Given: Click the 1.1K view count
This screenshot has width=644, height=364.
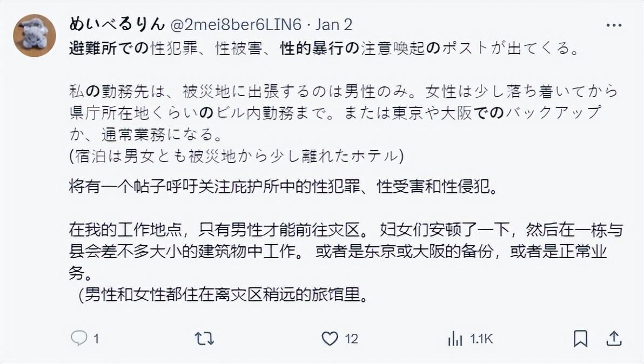Looking at the screenshot, I should pyautogui.click(x=481, y=339).
